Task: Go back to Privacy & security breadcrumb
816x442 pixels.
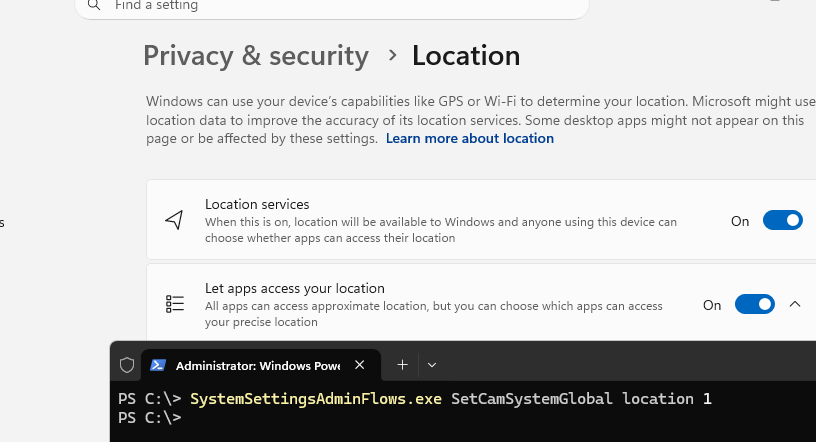Action: [256, 56]
